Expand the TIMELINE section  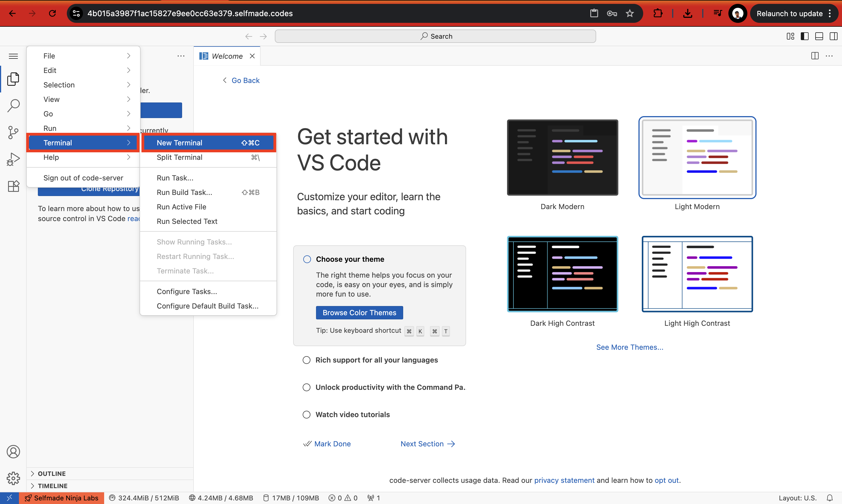coord(110,486)
